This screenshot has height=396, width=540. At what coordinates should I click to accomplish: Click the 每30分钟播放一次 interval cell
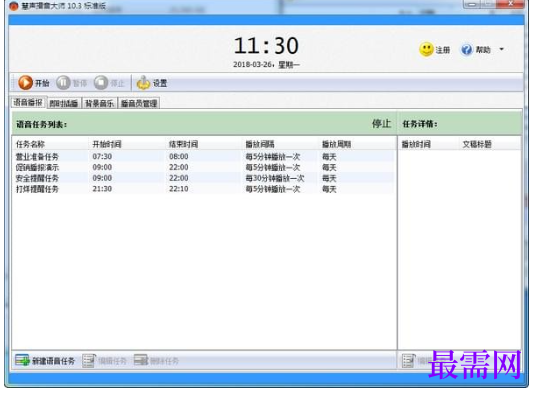tap(275, 178)
